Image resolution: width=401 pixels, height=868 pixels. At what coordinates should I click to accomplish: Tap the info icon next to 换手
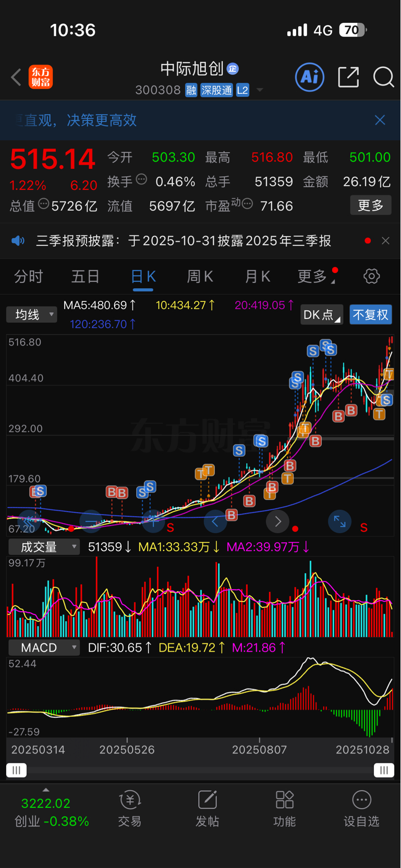[141, 180]
